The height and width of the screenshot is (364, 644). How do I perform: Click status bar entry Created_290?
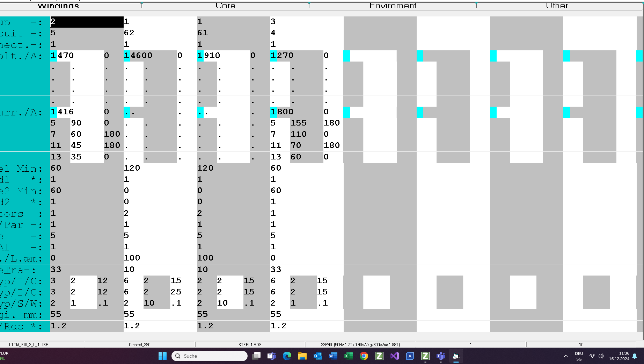(x=140, y=344)
